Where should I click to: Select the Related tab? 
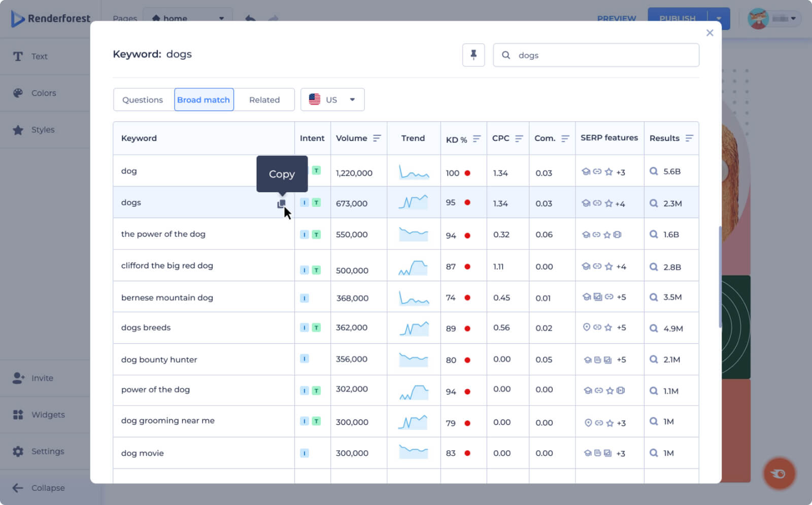264,100
